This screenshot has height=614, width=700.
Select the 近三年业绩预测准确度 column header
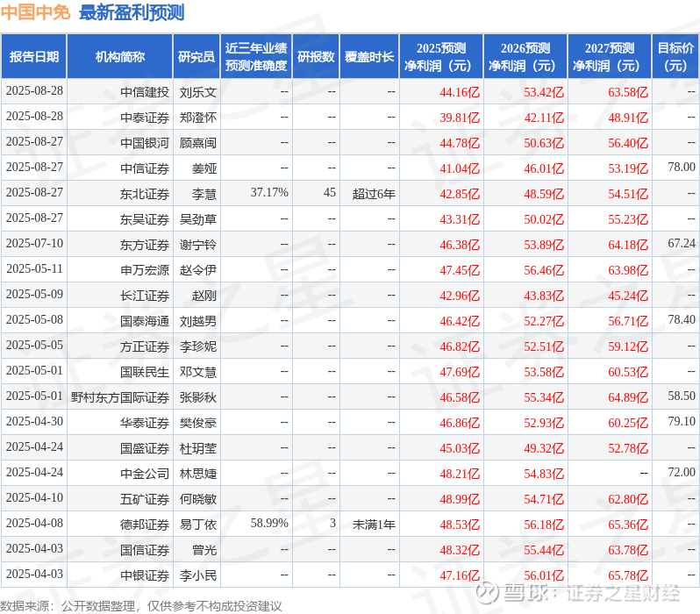click(256, 57)
